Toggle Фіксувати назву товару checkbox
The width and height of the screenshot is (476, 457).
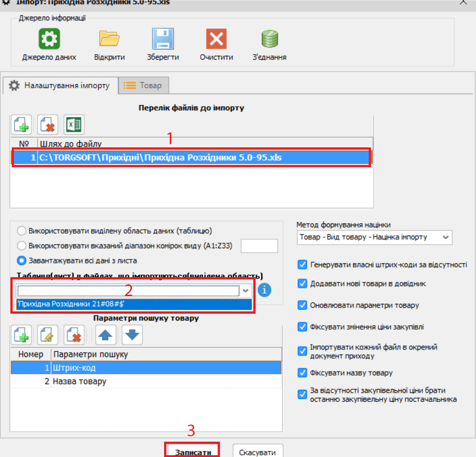(x=302, y=373)
